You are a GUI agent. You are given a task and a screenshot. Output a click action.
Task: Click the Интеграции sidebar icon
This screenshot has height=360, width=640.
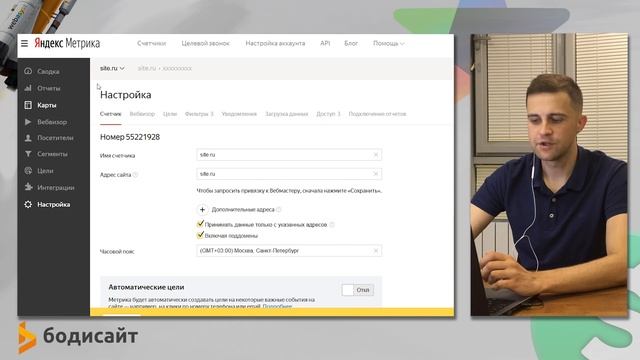point(28,187)
